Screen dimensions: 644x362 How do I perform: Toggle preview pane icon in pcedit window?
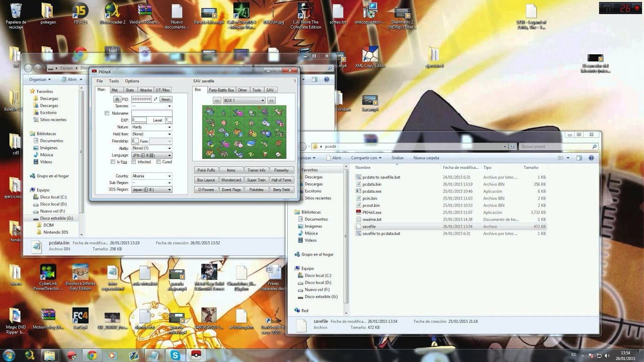579,158
